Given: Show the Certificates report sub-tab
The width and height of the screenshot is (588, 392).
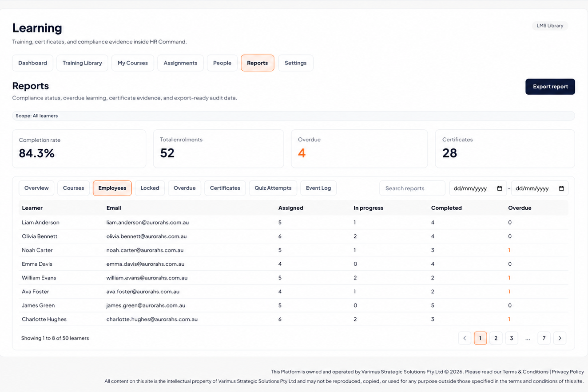Looking at the screenshot, I should [225, 188].
